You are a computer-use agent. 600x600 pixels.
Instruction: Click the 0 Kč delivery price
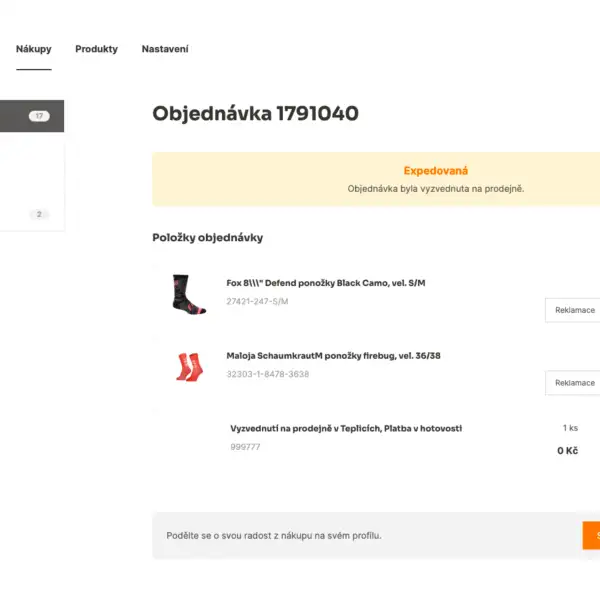click(567, 451)
